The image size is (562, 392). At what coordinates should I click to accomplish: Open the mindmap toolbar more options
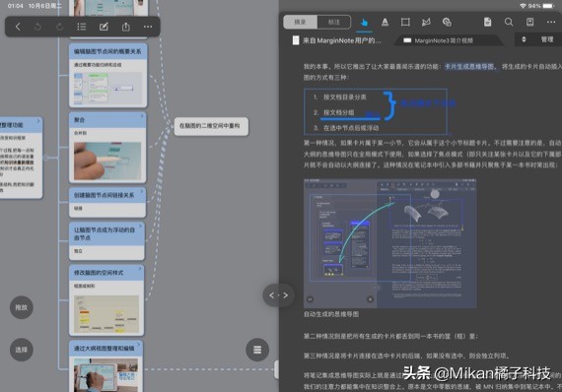point(148,27)
